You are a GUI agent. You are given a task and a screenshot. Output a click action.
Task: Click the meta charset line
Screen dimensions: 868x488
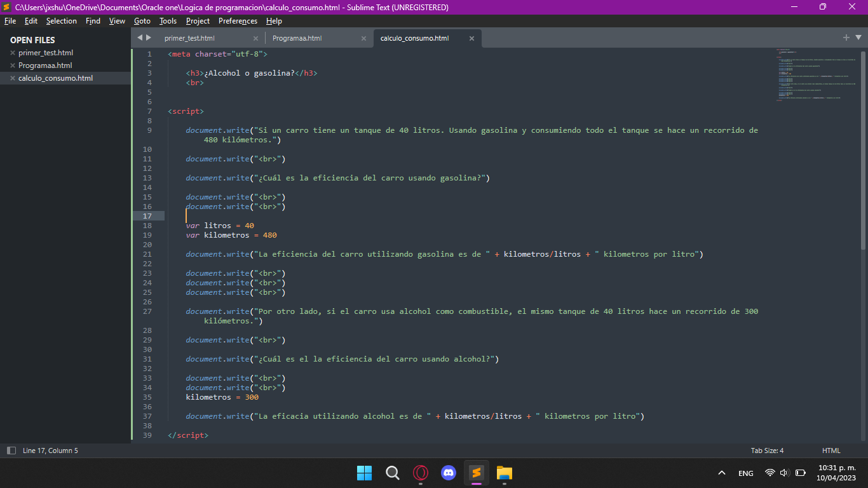tap(218, 54)
